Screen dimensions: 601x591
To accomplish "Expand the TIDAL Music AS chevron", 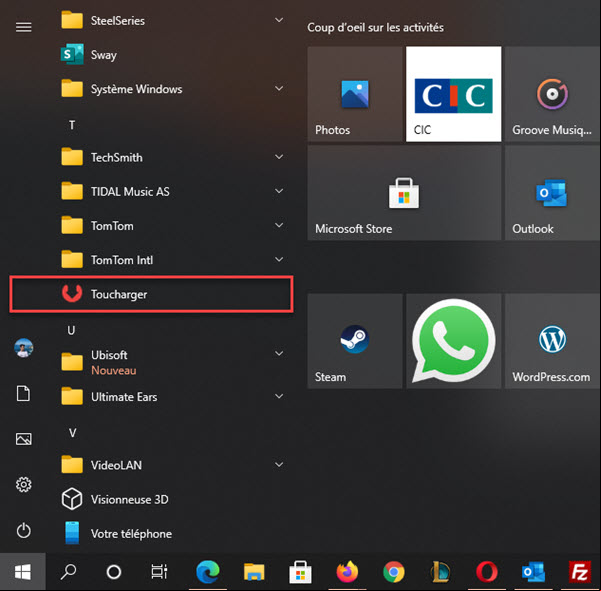I will 279,191.
